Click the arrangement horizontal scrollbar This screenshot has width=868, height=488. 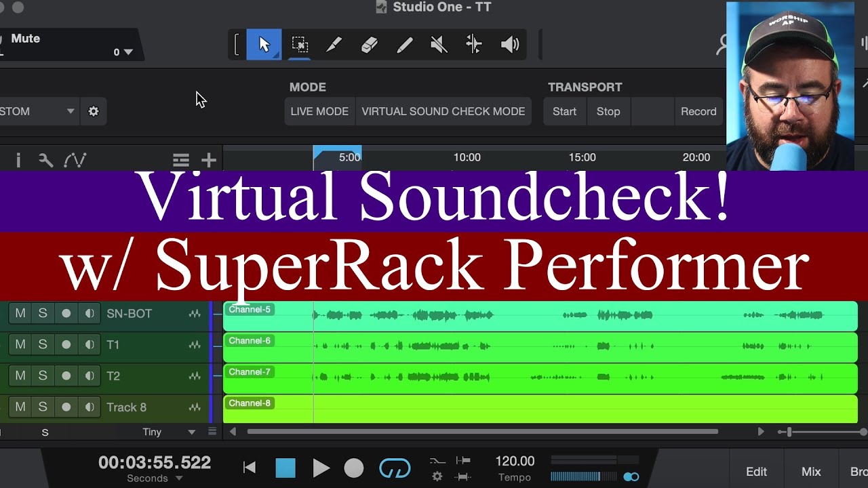pos(482,432)
